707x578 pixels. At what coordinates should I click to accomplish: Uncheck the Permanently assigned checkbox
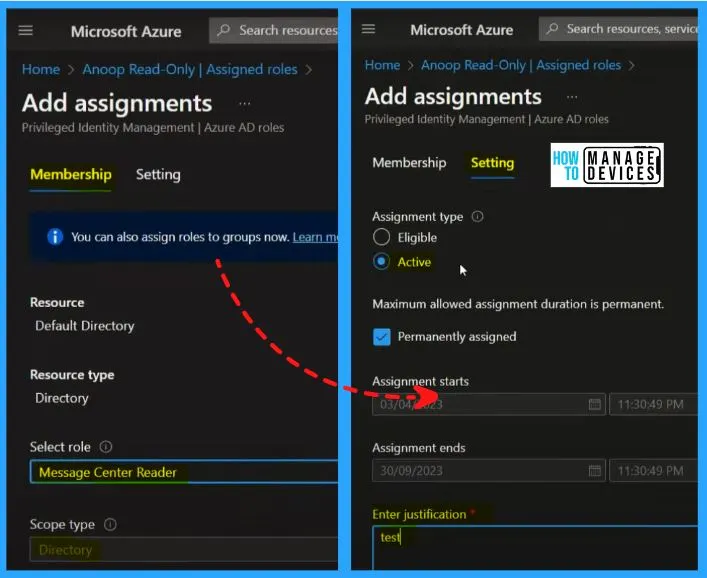(x=381, y=337)
